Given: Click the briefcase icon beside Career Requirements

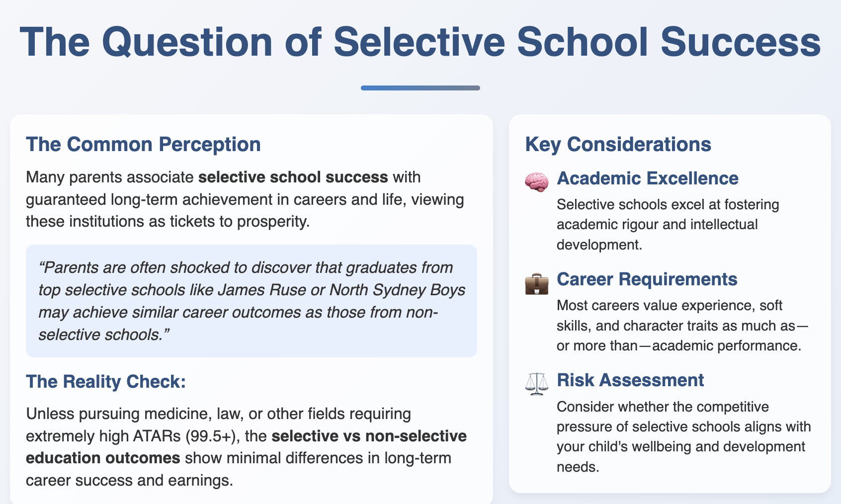Looking at the screenshot, I should coord(537,283).
